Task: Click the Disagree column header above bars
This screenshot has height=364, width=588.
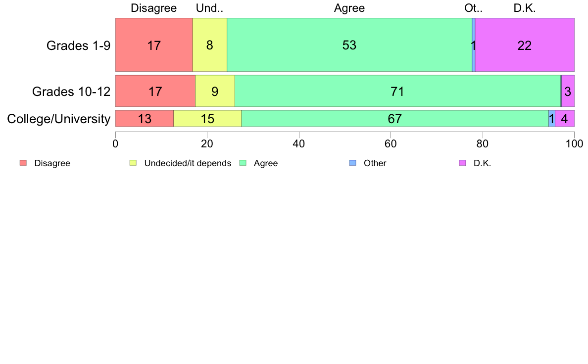Action: click(154, 8)
